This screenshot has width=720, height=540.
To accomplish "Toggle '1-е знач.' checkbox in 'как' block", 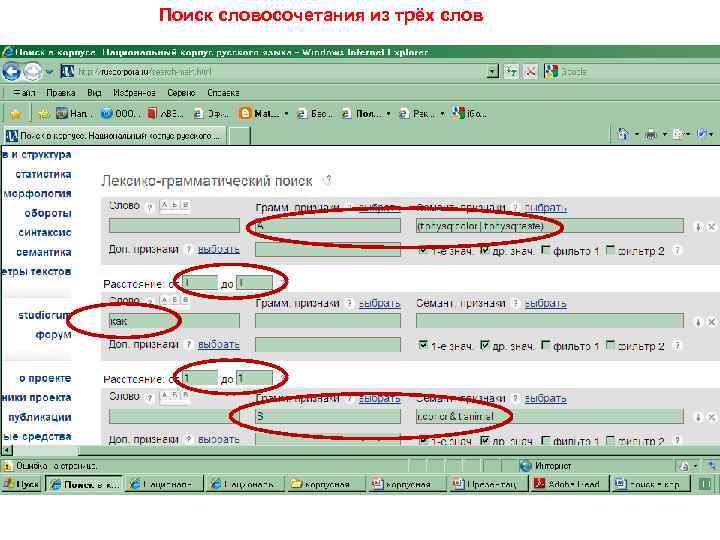I will pyautogui.click(x=423, y=345).
